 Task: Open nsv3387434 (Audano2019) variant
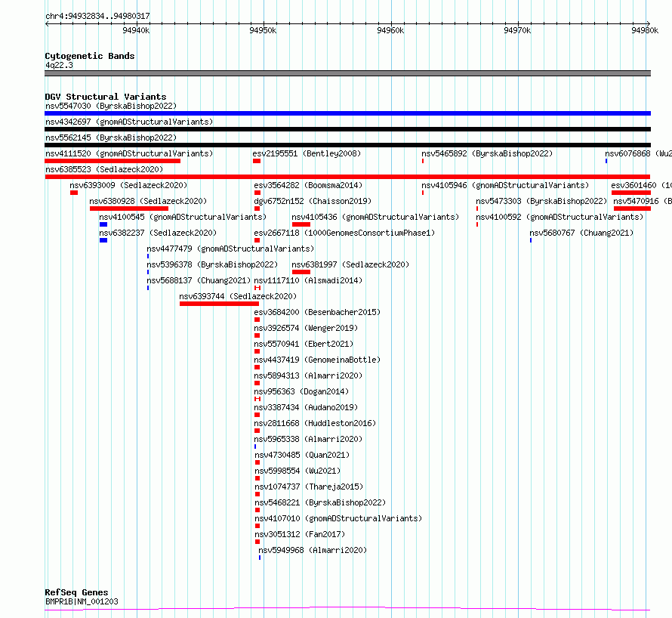click(306, 407)
